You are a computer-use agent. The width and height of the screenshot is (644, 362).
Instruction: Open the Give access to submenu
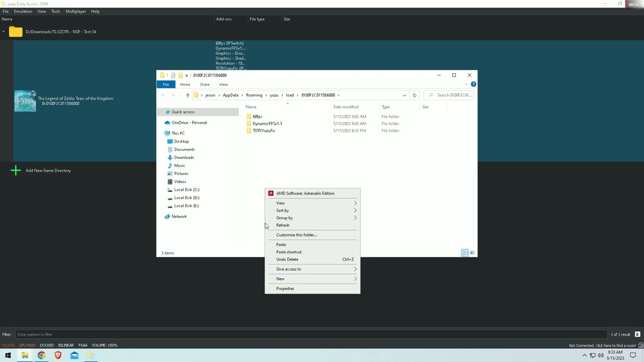pos(312,269)
